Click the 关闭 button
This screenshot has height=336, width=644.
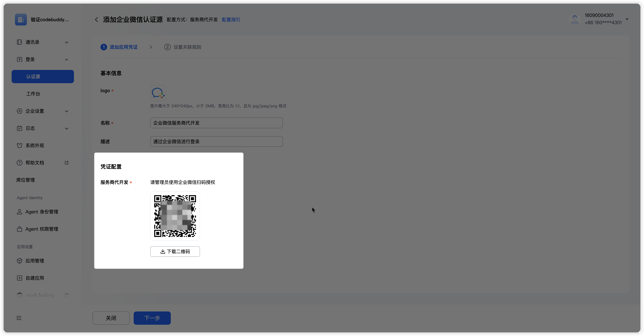click(111, 318)
